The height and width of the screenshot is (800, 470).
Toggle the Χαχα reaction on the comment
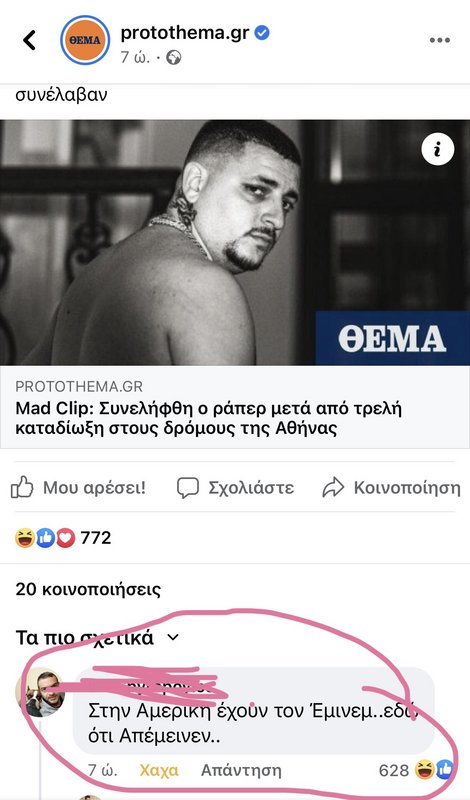click(x=159, y=770)
